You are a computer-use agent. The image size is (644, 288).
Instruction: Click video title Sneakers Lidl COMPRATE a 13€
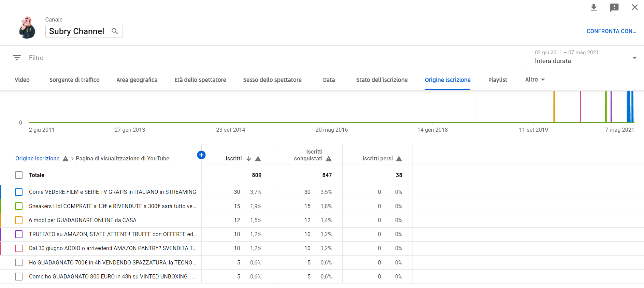pos(113,206)
